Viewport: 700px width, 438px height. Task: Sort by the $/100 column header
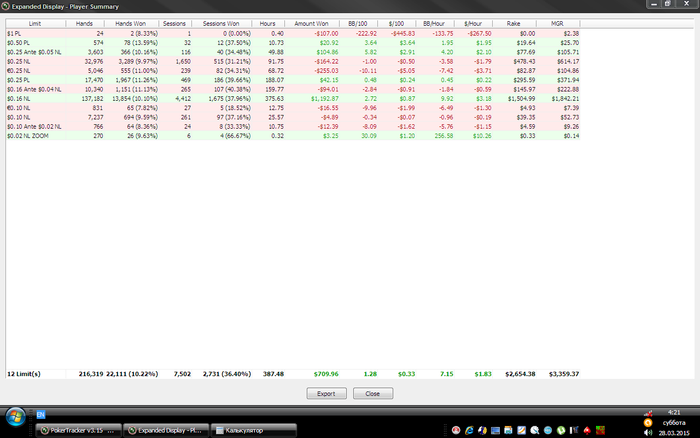click(396, 23)
